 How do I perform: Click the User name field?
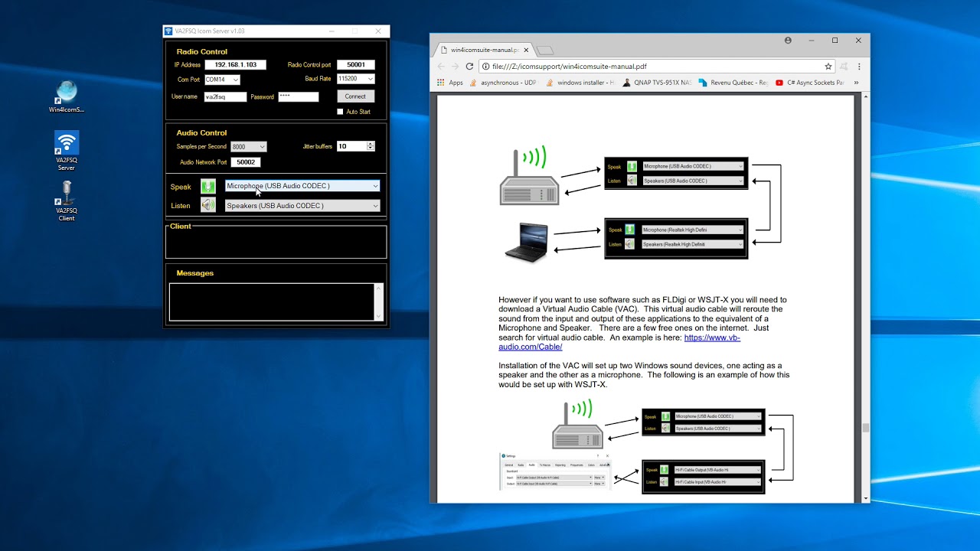pyautogui.click(x=225, y=97)
